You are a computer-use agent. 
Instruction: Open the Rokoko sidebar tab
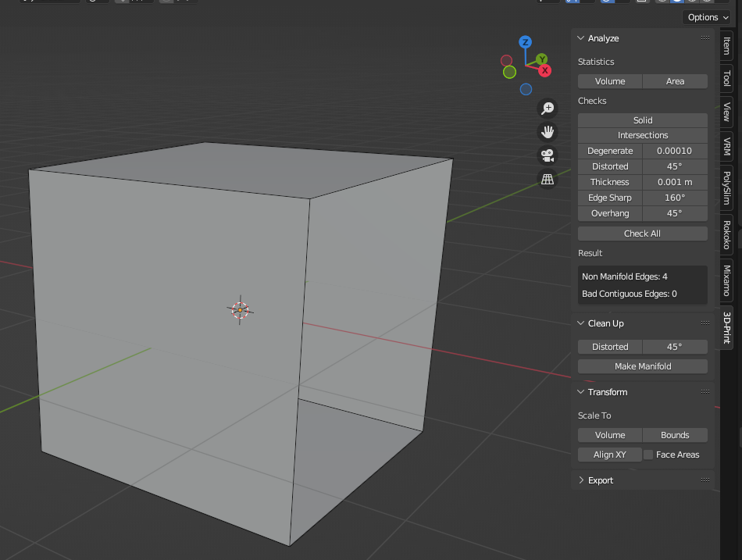coord(726,234)
